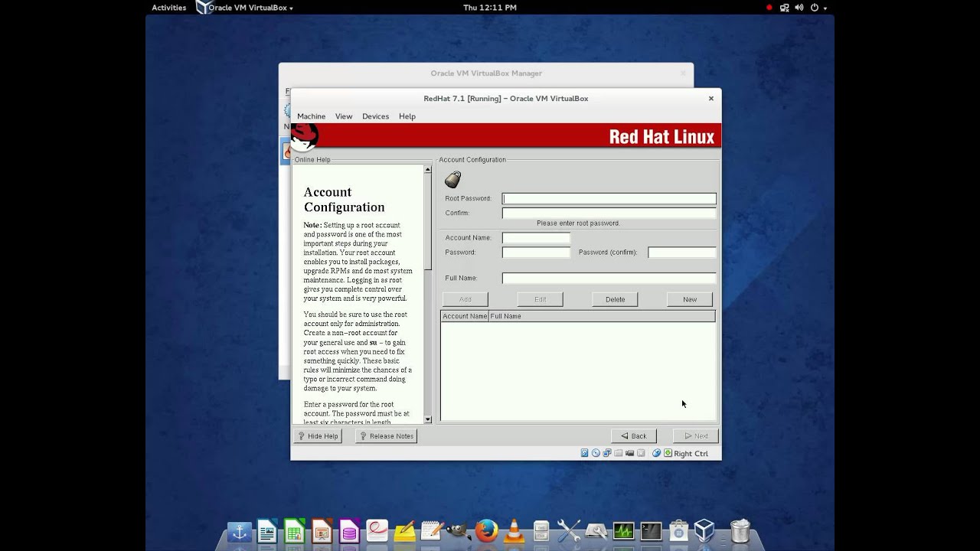
Task: Open the PDF document viewer in dock
Action: pos(377,531)
